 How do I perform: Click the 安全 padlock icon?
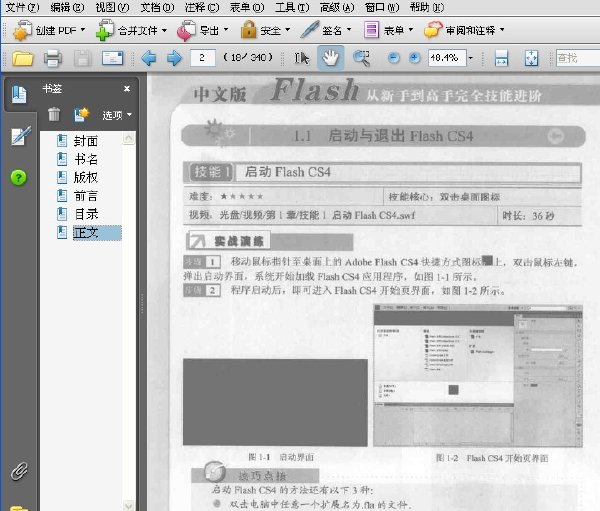248,29
